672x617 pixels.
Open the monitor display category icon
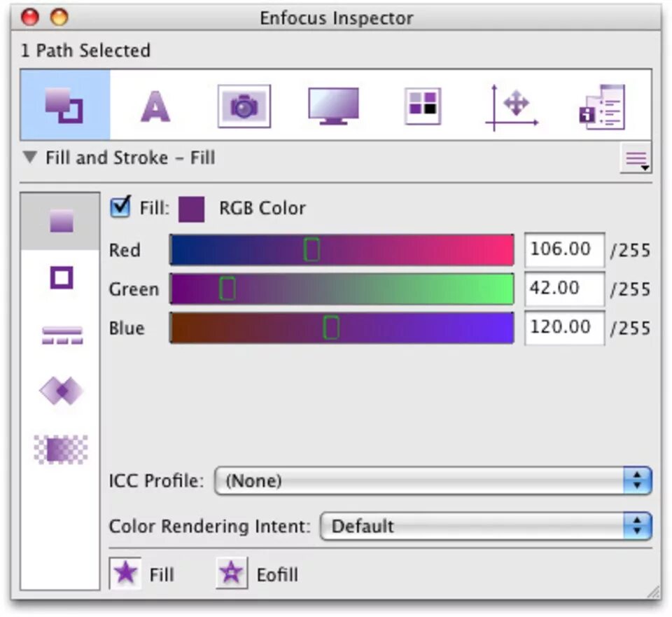click(333, 106)
